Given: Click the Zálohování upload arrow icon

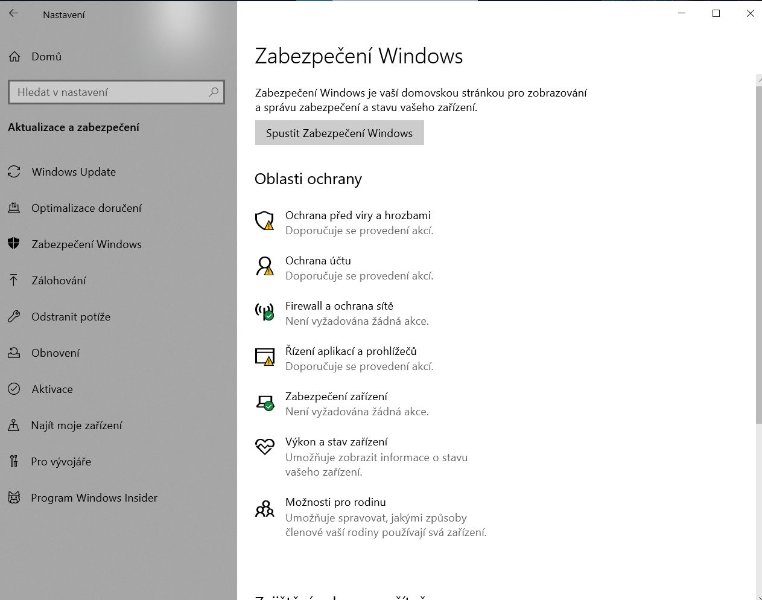Looking at the screenshot, I should click(14, 280).
